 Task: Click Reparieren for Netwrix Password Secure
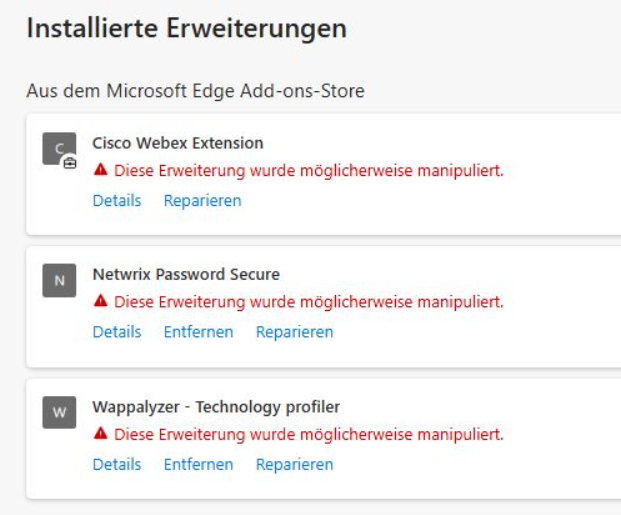coord(294,332)
